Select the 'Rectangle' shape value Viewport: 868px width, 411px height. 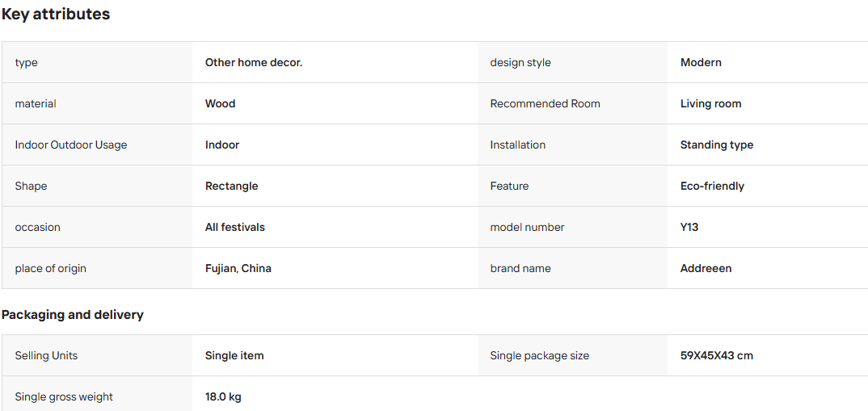pos(231,186)
